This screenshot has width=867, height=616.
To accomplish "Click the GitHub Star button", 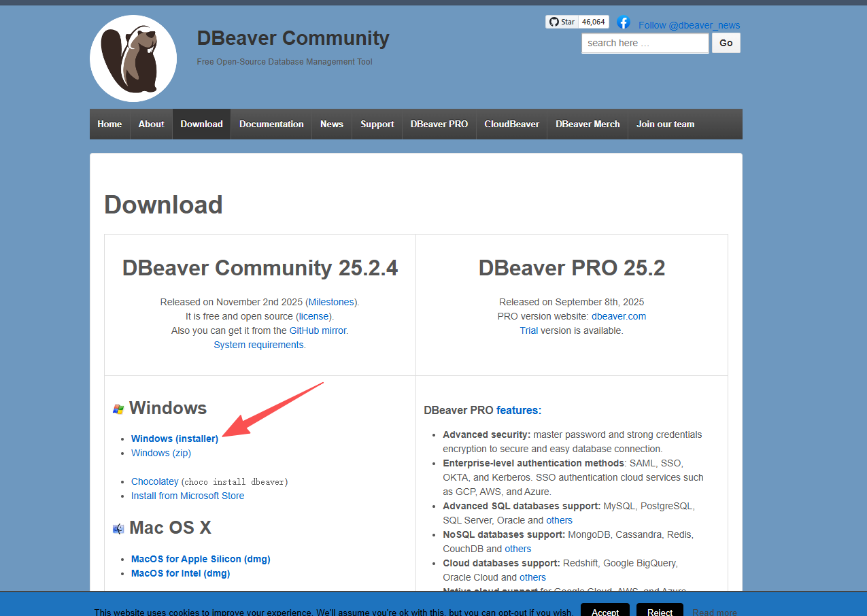I will point(562,22).
